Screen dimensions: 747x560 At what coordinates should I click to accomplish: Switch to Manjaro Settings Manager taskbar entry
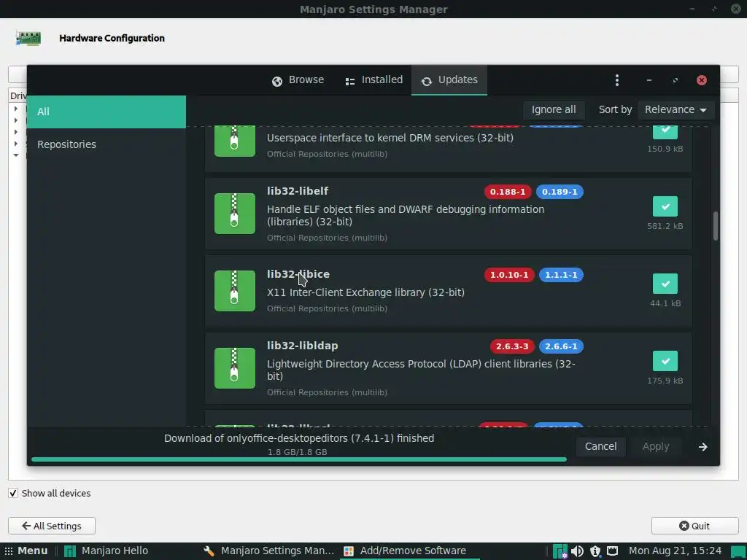coord(270,551)
